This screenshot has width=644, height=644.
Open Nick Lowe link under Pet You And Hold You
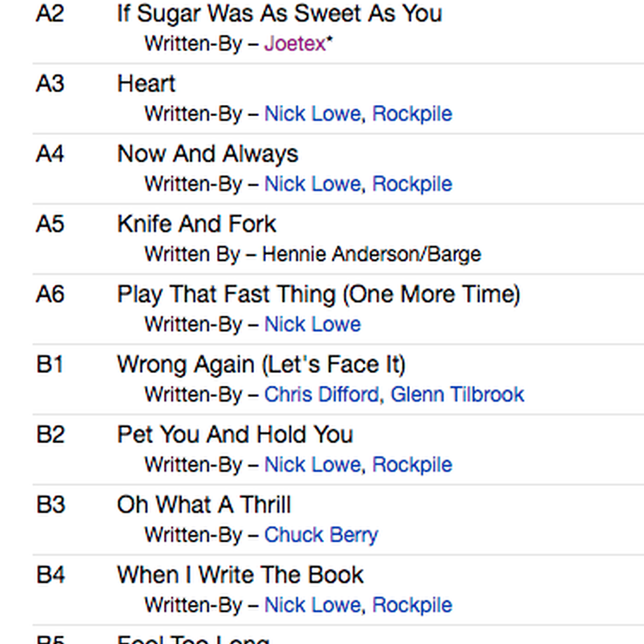(312, 465)
